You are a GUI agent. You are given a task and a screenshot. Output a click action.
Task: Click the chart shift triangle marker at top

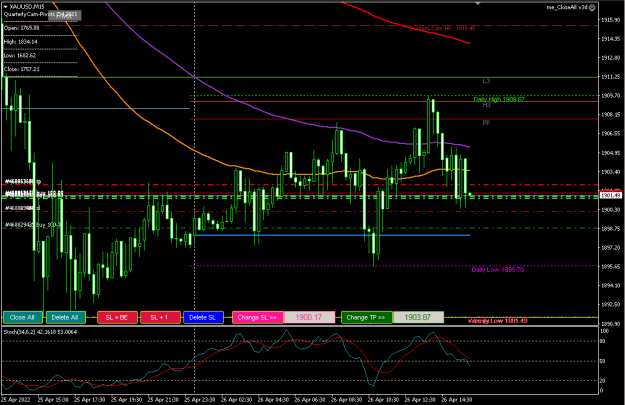tap(478, 3)
